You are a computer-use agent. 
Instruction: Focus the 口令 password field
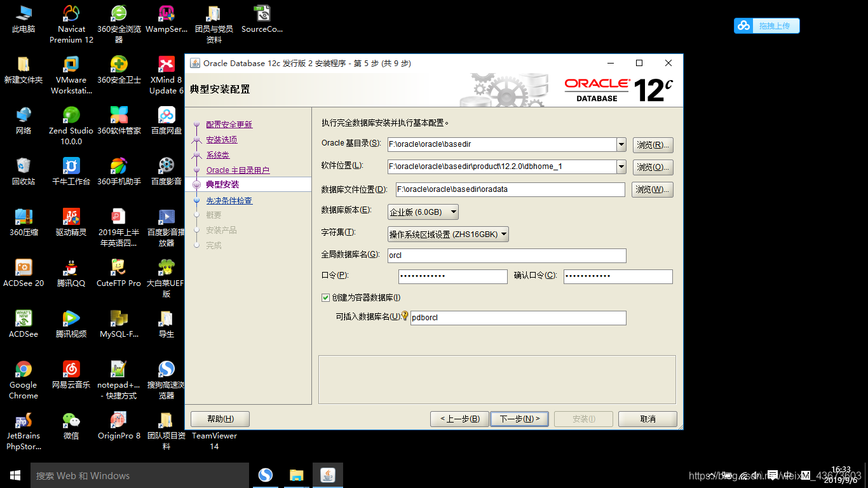453,276
